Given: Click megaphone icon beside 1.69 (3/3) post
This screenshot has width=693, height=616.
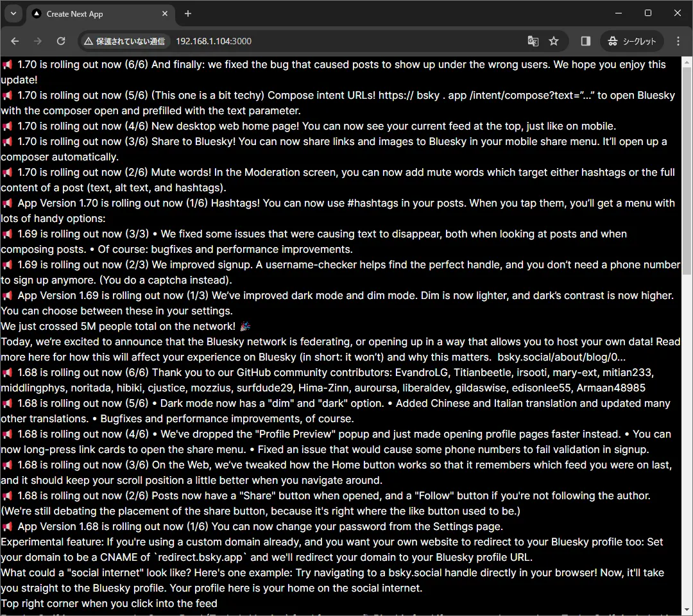Looking at the screenshot, I should click(7, 234).
